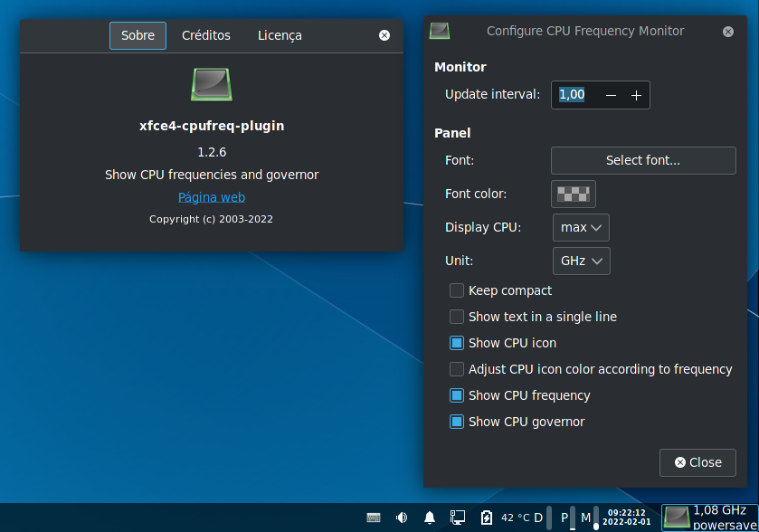This screenshot has width=759, height=532.
Task: Click the Close button in Configure window
Action: click(x=697, y=462)
